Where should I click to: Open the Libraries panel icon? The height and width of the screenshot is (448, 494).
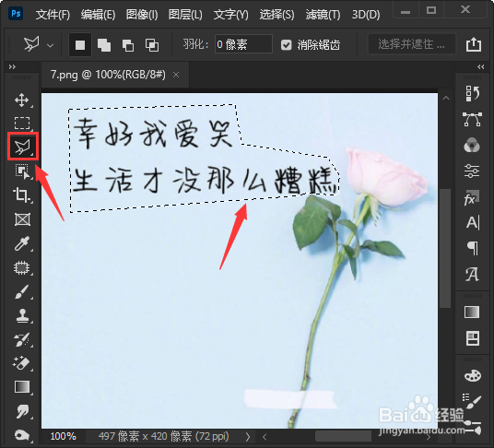473,338
